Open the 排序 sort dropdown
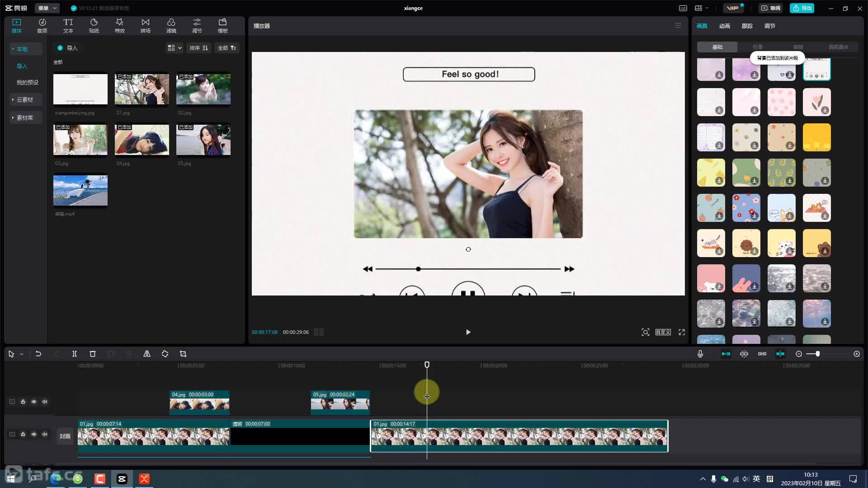The image size is (868, 488). click(x=199, y=48)
